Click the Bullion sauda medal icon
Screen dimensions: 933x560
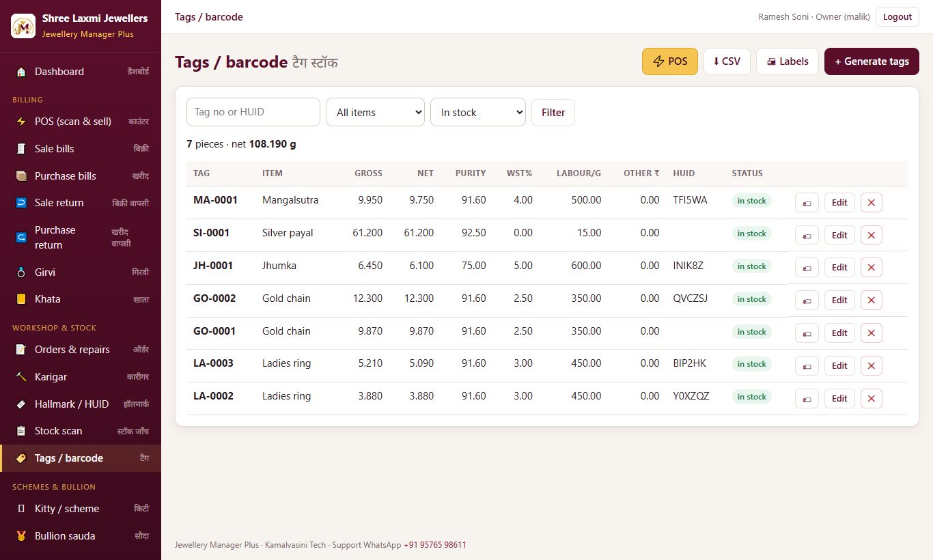(21, 536)
